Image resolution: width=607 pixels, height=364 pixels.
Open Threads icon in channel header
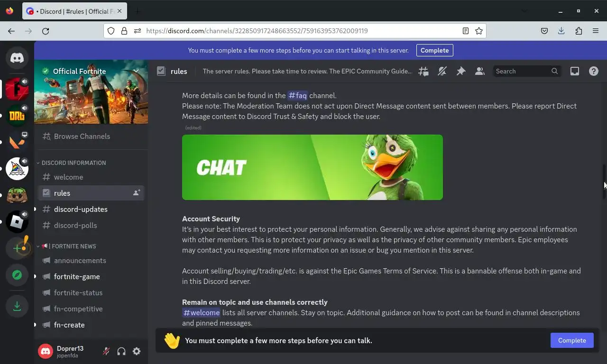423,71
